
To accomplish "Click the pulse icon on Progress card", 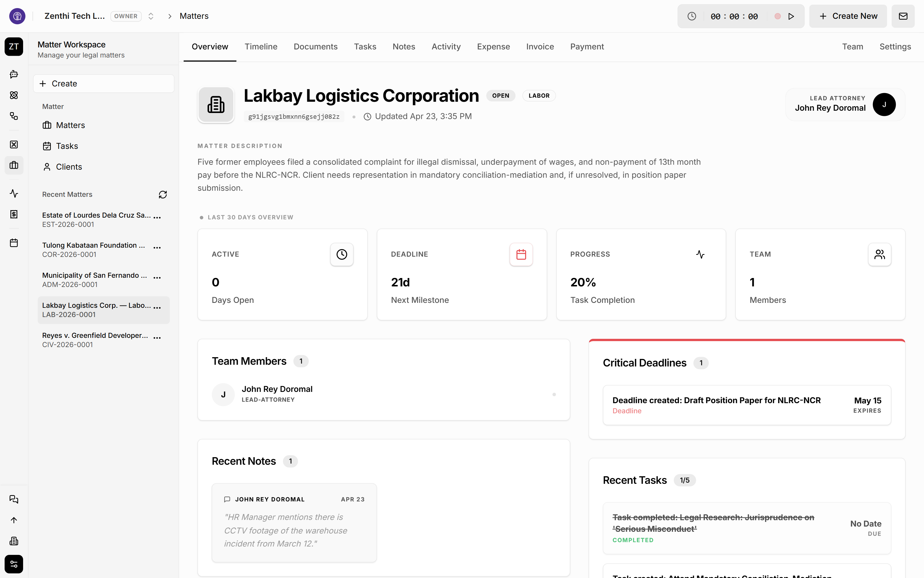I will pyautogui.click(x=700, y=254).
